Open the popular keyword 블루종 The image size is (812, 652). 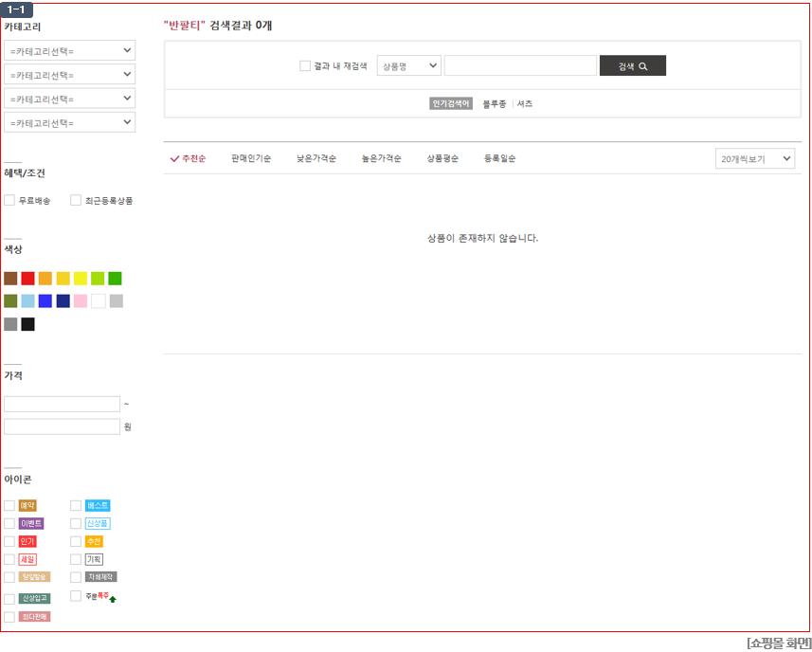click(x=495, y=104)
